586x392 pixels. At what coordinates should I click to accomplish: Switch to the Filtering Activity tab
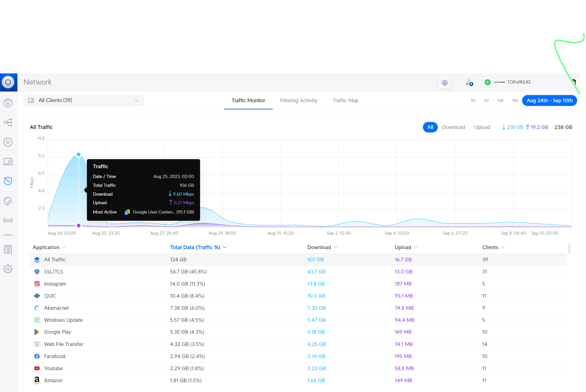coord(299,101)
